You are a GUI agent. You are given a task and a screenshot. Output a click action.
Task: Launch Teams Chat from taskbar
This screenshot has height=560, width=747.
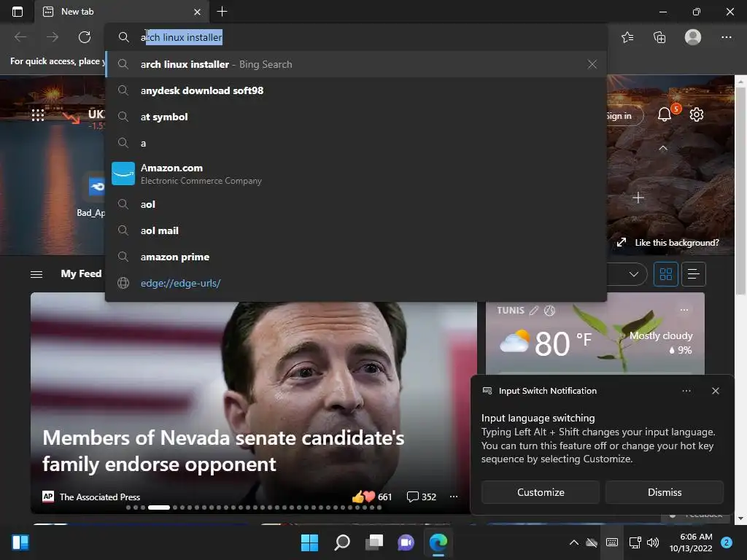click(406, 542)
